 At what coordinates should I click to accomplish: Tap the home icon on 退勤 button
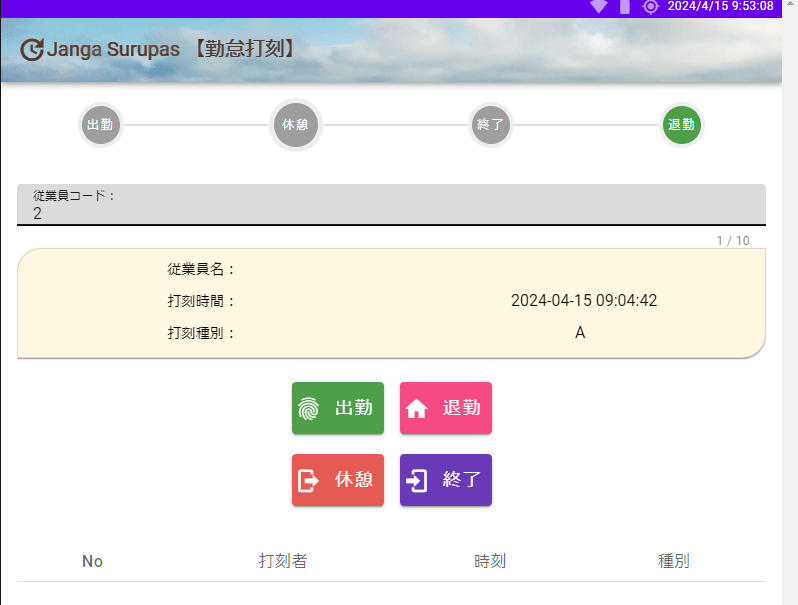[417, 408]
